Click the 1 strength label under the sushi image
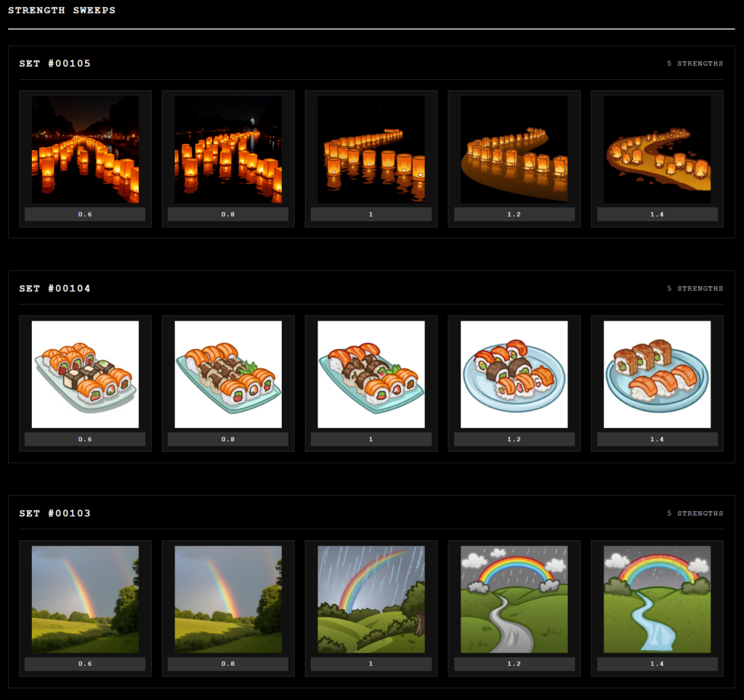 click(371, 439)
